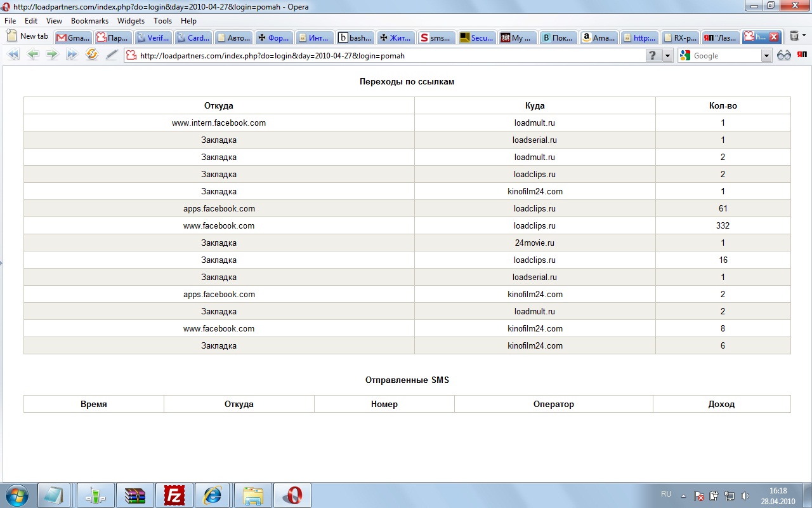Open the Widgets menu
This screenshot has height=508, width=812.
(x=131, y=21)
